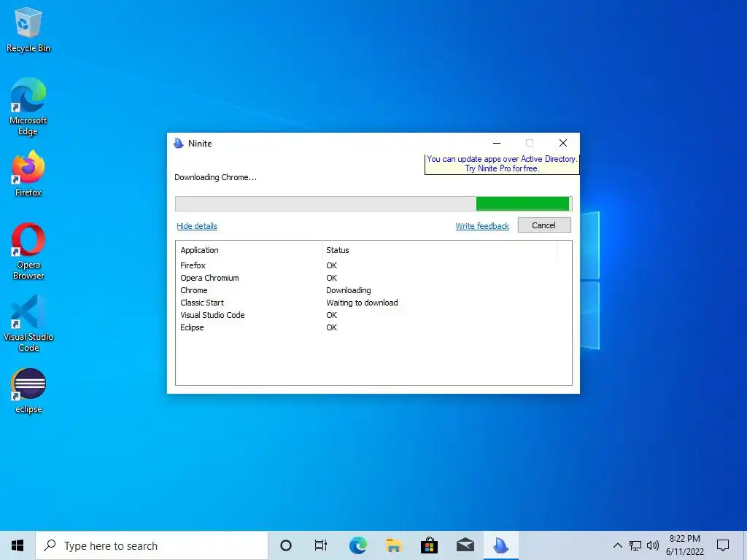The height and width of the screenshot is (560, 747).
Task: Open File Explorer from the taskbar
Action: click(393, 545)
